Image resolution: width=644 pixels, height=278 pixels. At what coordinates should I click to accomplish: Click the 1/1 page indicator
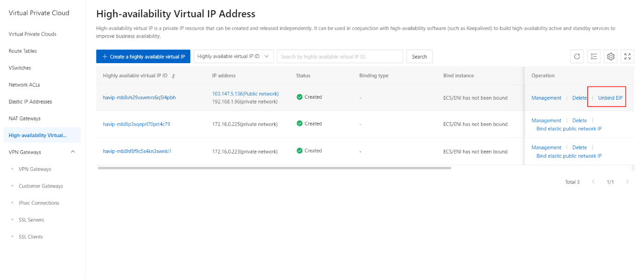(610, 182)
